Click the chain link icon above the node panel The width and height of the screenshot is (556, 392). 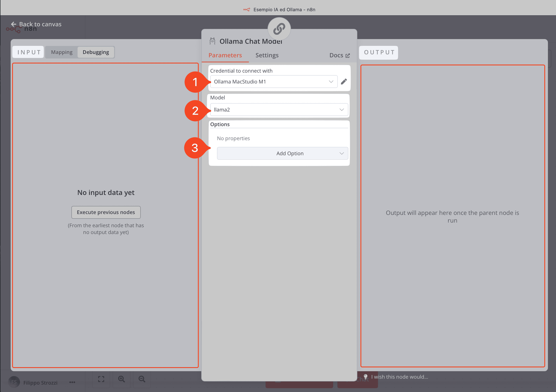coord(279,29)
